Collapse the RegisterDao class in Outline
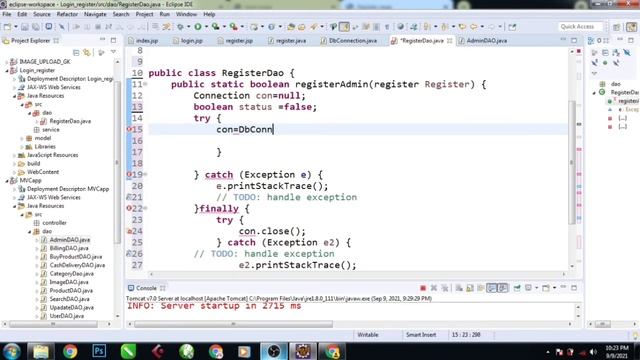The height and width of the screenshot is (360, 640). pyautogui.click(x=594, y=93)
